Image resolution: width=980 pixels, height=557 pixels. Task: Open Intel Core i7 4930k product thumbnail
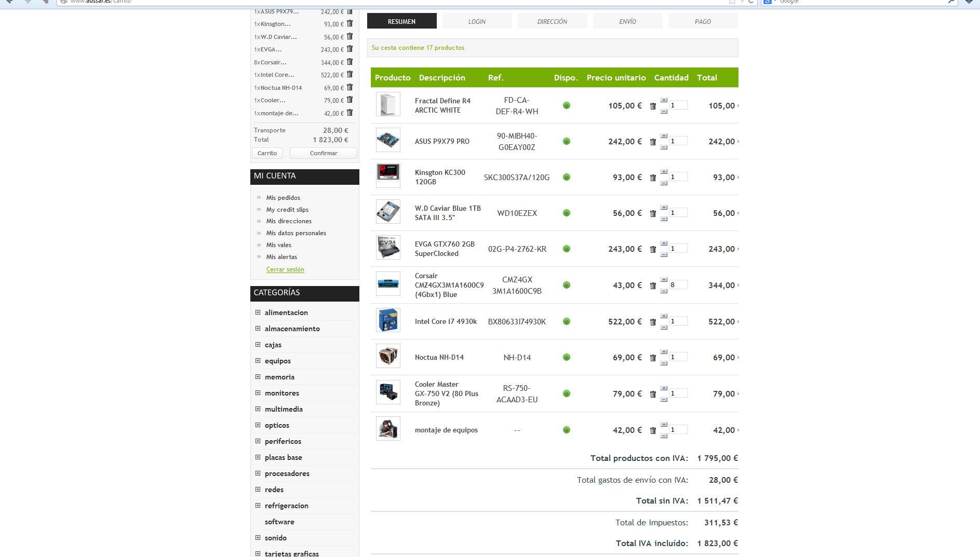[x=388, y=320]
